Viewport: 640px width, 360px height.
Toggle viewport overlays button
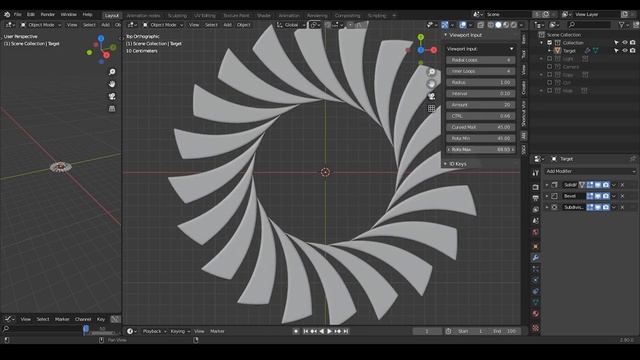pyautogui.click(x=463, y=25)
